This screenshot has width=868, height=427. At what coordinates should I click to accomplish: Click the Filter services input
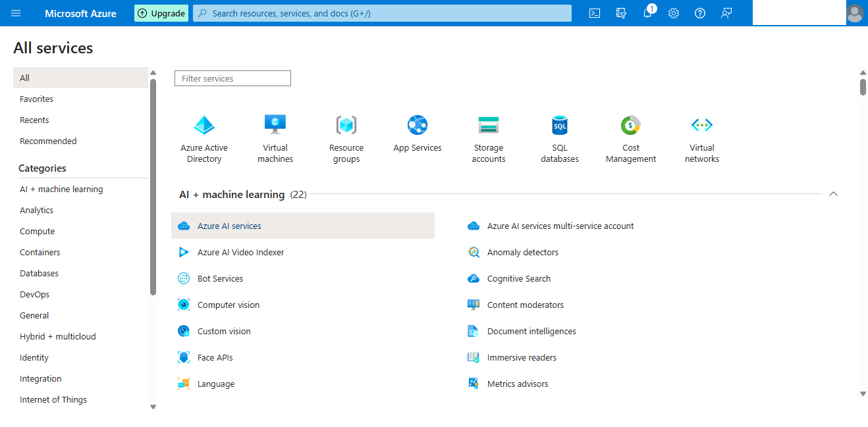coord(232,78)
